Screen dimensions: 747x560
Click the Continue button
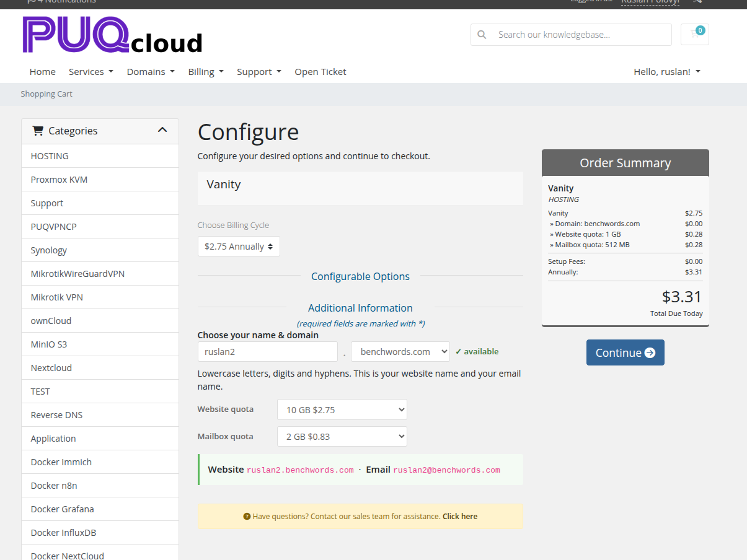pos(625,352)
